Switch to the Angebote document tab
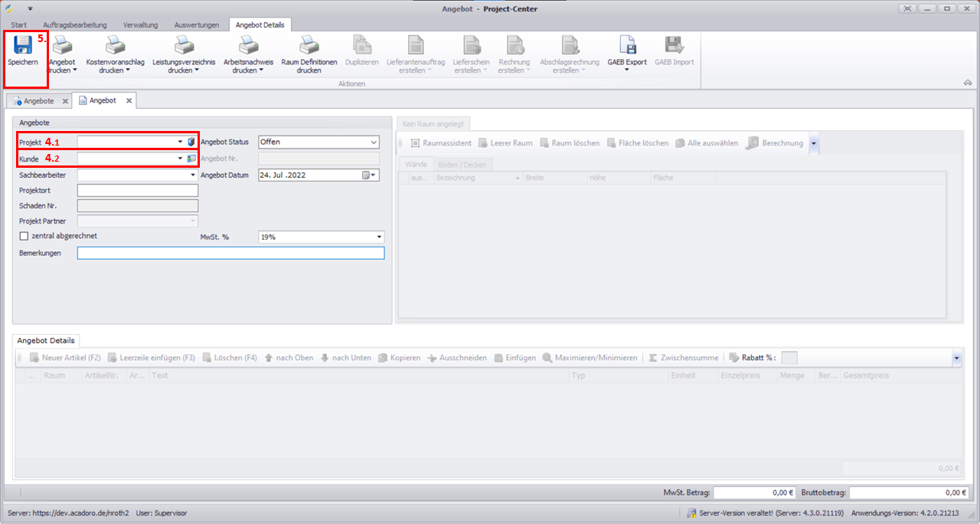980x524 pixels. pos(39,100)
